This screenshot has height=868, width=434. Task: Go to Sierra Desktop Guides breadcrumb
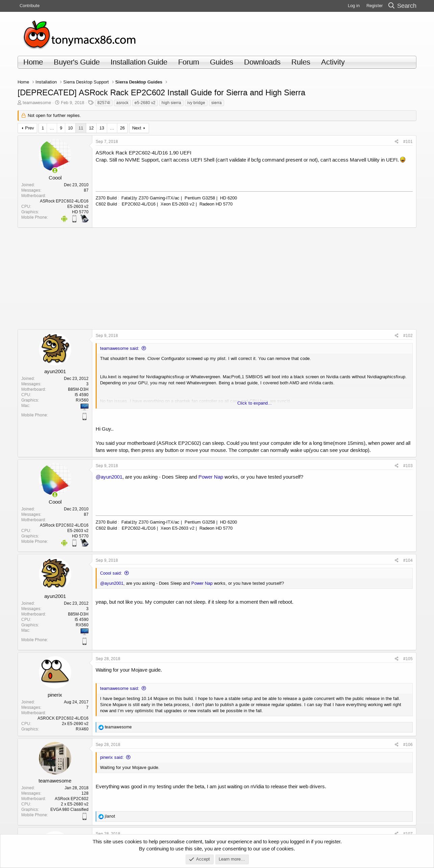139,82
